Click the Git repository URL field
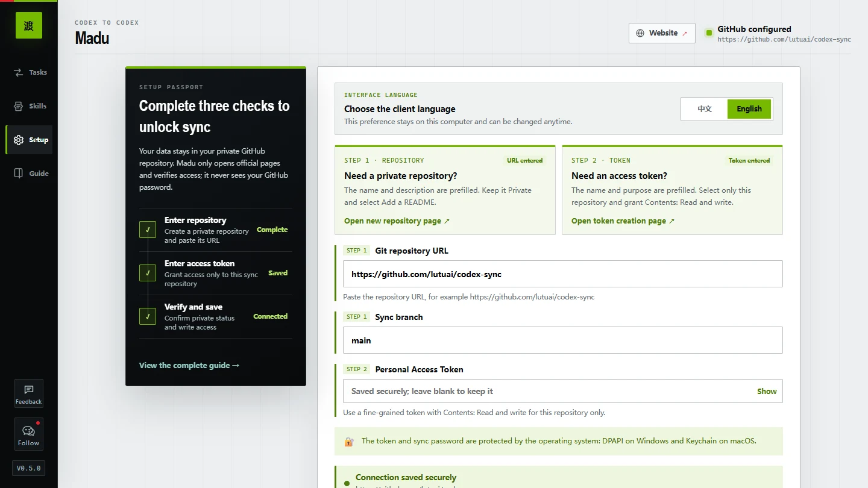868x488 pixels. tap(563, 274)
